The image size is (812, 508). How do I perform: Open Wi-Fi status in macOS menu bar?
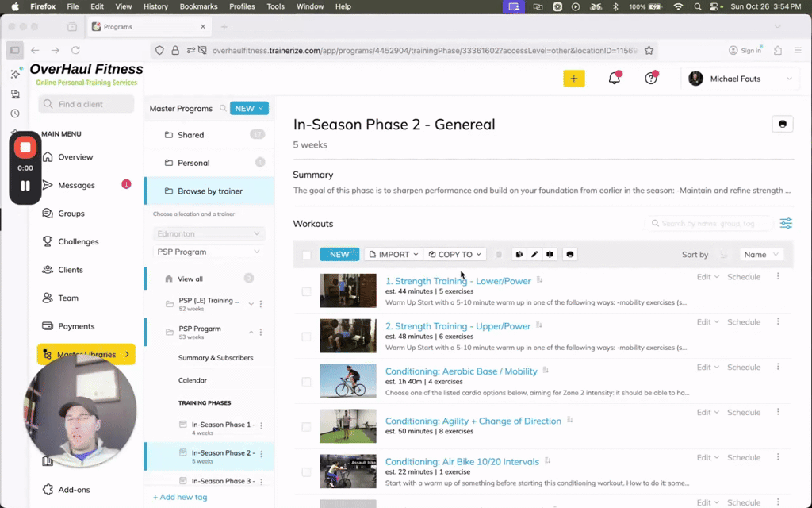pyautogui.click(x=678, y=6)
